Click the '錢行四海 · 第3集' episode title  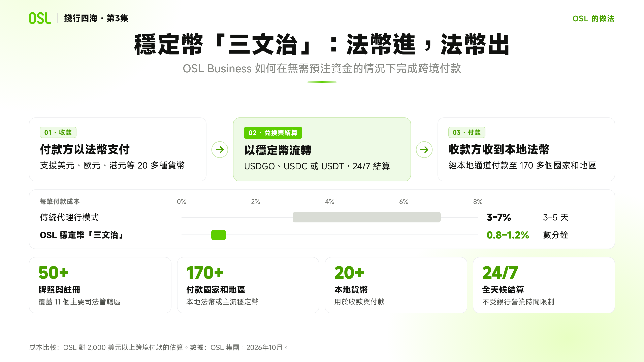(96, 18)
